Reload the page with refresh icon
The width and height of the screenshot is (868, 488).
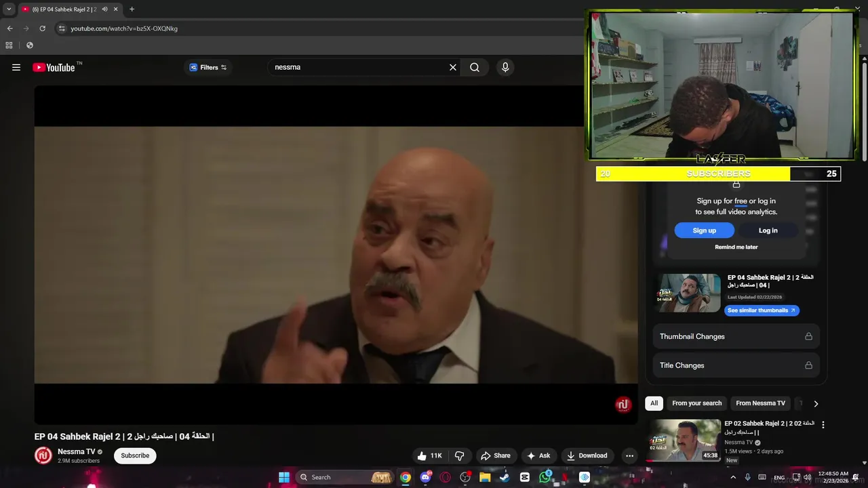coord(42,28)
